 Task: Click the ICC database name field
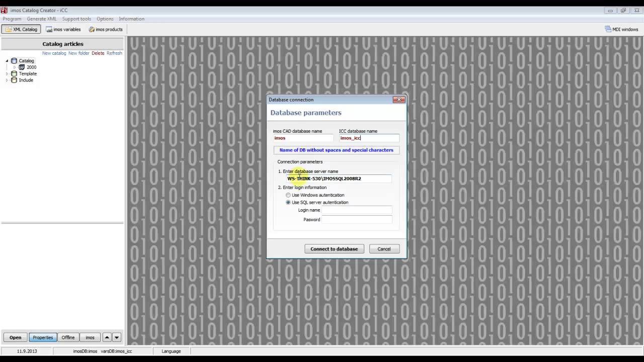[x=369, y=138]
